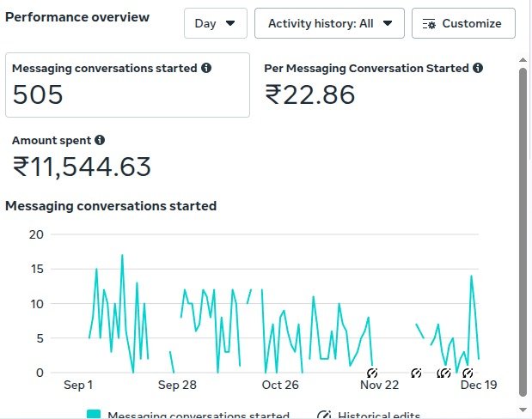Expand the Activity history: All dropdown

point(329,23)
